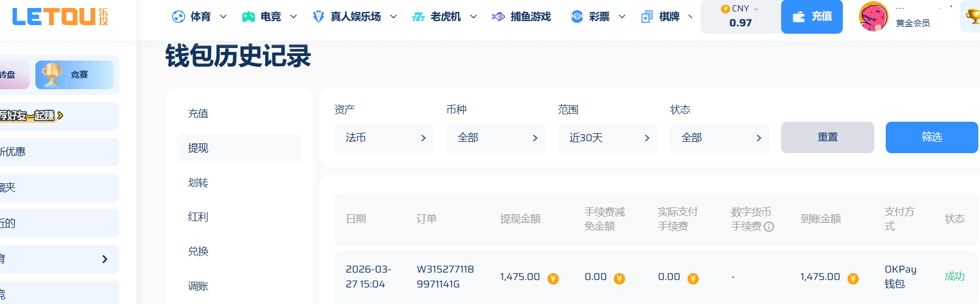Viewport: 980px width, 304px height.
Task: Open the 币种 全部 dropdown
Action: tap(496, 138)
